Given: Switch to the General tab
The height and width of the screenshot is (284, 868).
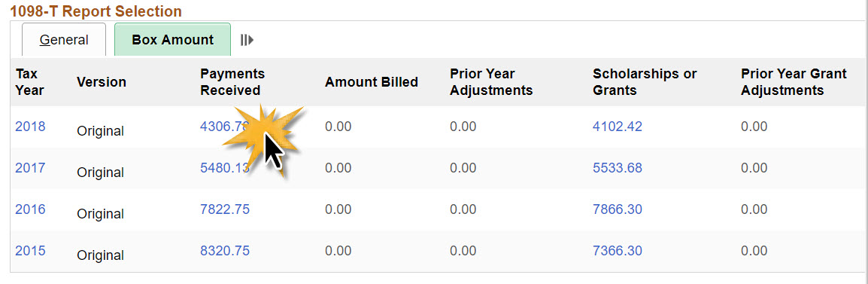Looking at the screenshot, I should pos(64,39).
